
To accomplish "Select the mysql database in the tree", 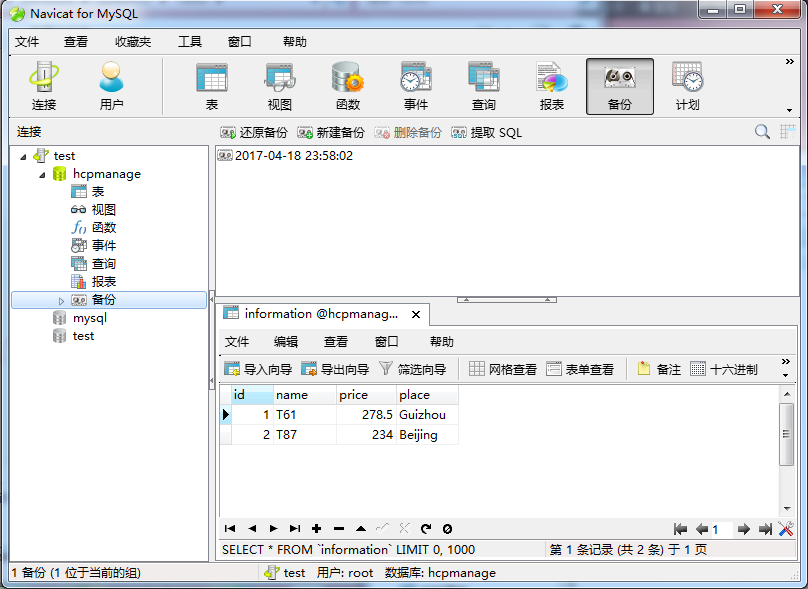I will [89, 318].
